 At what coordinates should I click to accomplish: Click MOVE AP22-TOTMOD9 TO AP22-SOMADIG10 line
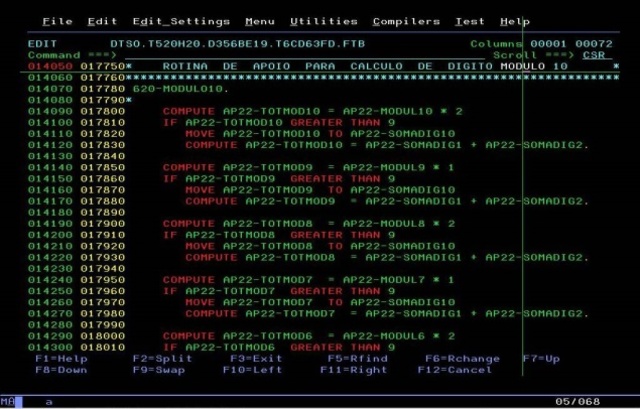click(320, 190)
